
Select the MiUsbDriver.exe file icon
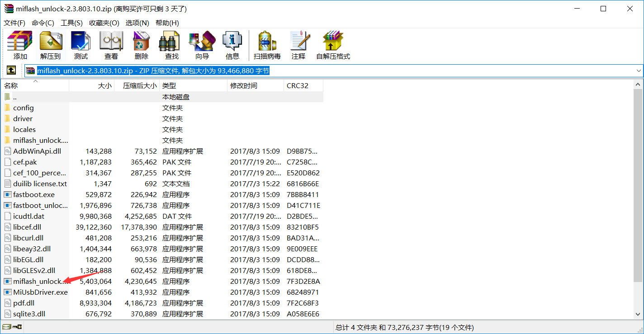coord(7,292)
